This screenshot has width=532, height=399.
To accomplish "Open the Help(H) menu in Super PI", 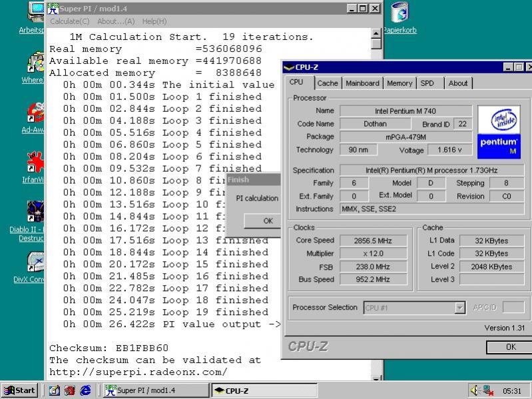I will (x=154, y=21).
